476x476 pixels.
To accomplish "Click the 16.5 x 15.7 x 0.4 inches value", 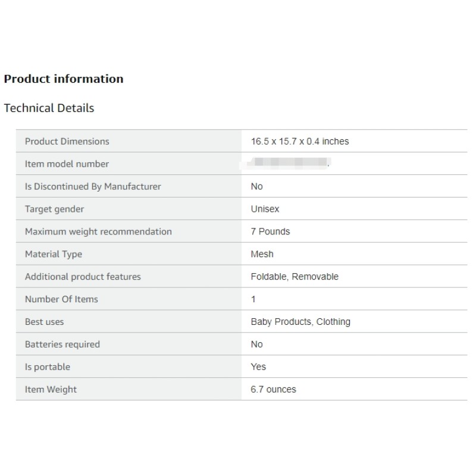I will pyautogui.click(x=300, y=142).
